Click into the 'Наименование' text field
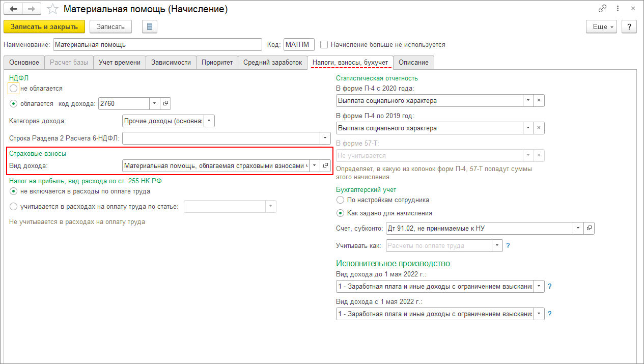The image size is (644, 364). 157,45
